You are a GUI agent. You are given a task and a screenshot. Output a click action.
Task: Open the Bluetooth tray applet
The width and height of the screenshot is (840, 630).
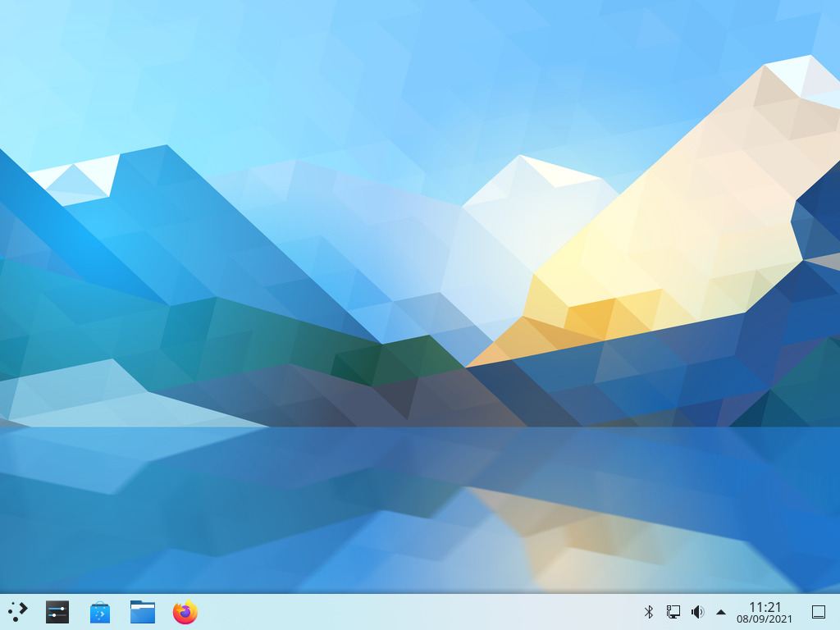(x=649, y=612)
